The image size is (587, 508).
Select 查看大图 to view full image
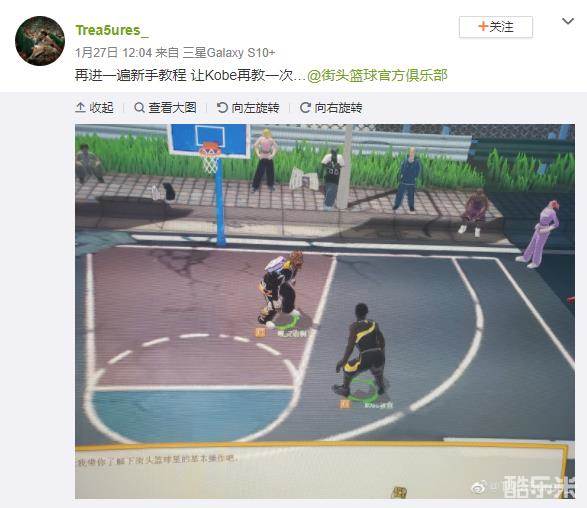[165, 108]
